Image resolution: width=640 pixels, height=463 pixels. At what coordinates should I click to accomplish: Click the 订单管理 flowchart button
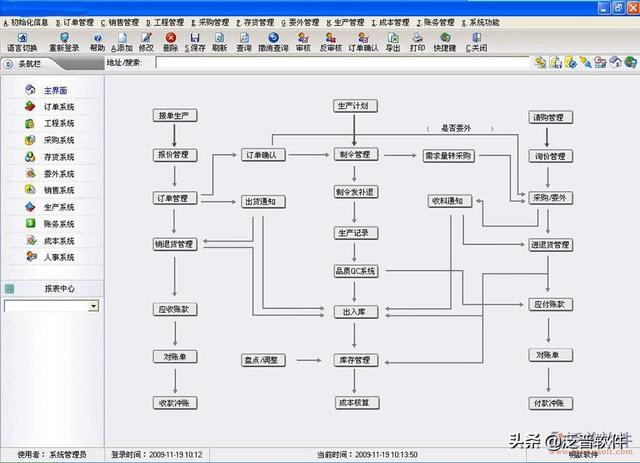175,198
